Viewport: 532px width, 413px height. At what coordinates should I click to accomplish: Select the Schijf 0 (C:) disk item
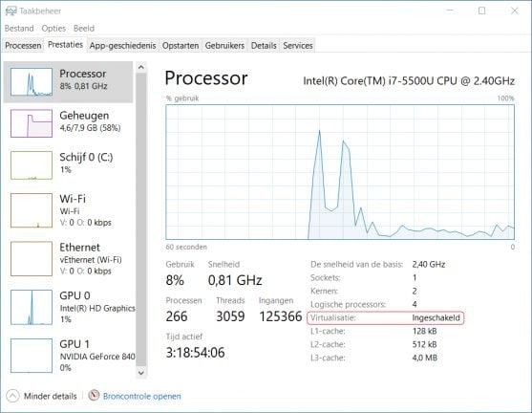tap(68, 164)
